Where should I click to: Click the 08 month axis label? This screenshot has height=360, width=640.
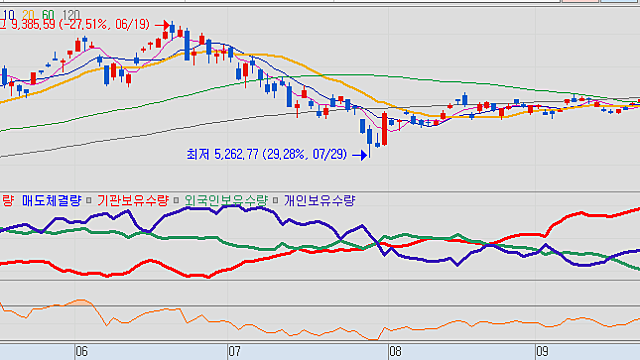(395, 351)
